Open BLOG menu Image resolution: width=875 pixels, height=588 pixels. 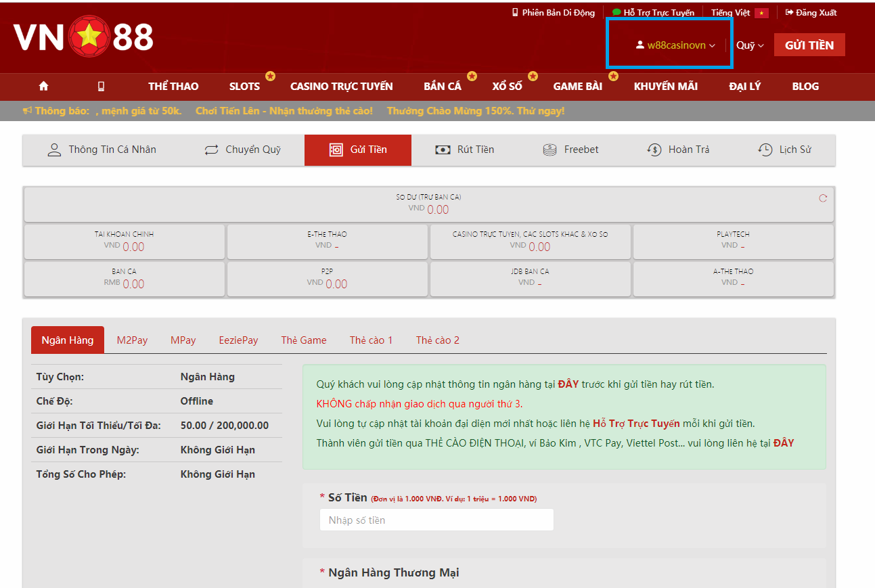805,86
